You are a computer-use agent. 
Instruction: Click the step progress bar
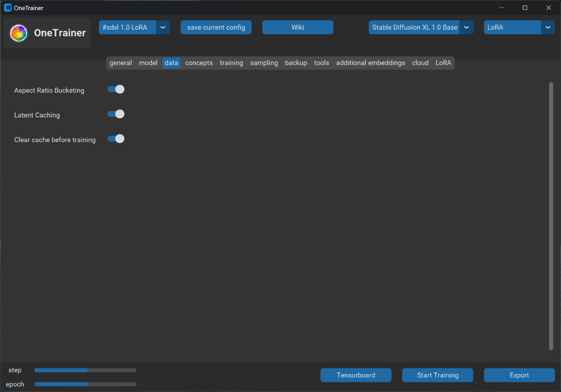[x=85, y=370]
